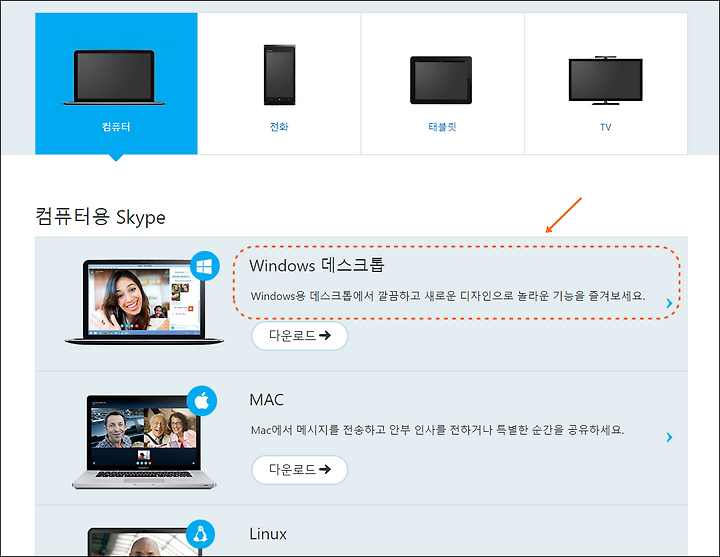The height and width of the screenshot is (557, 720).
Task: Click the tablet device icon
Action: pos(441,80)
